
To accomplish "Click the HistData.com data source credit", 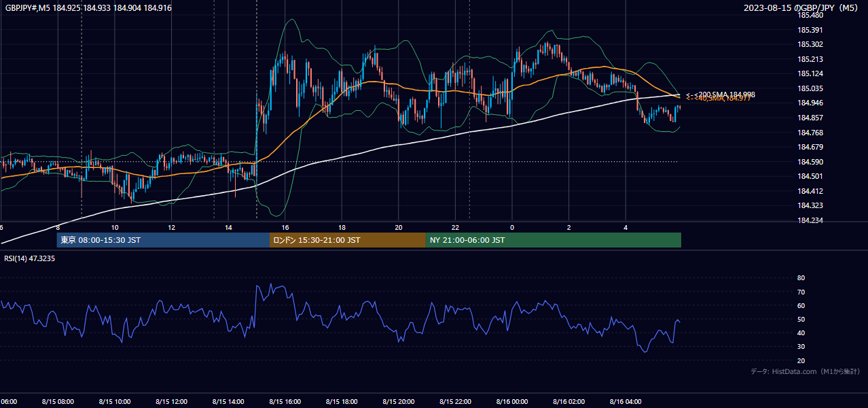I will (806, 371).
